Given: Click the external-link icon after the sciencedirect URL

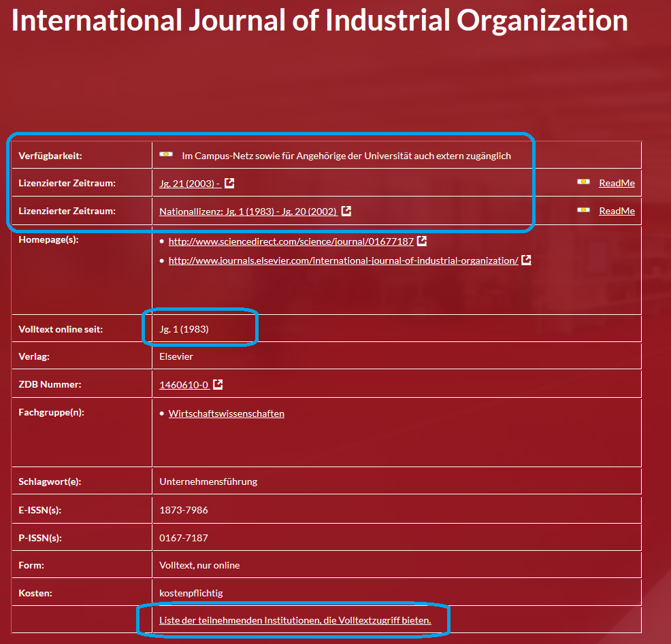Looking at the screenshot, I should coord(422,241).
